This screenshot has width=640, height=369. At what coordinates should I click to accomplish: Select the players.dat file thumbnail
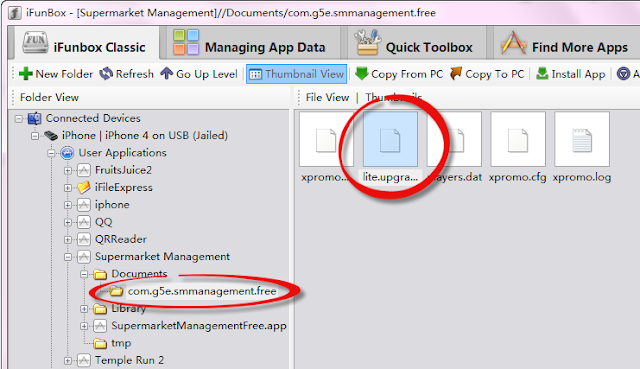tap(454, 140)
